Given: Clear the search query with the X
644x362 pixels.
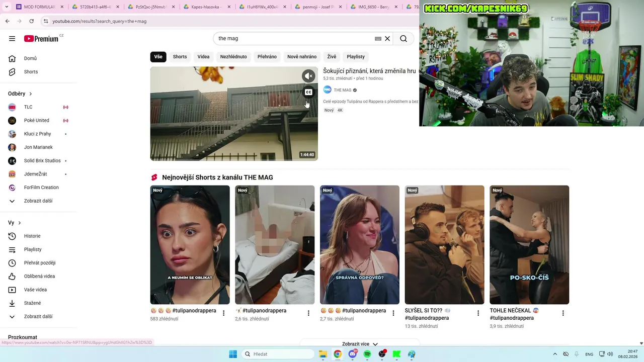Looking at the screenshot, I should [387, 39].
